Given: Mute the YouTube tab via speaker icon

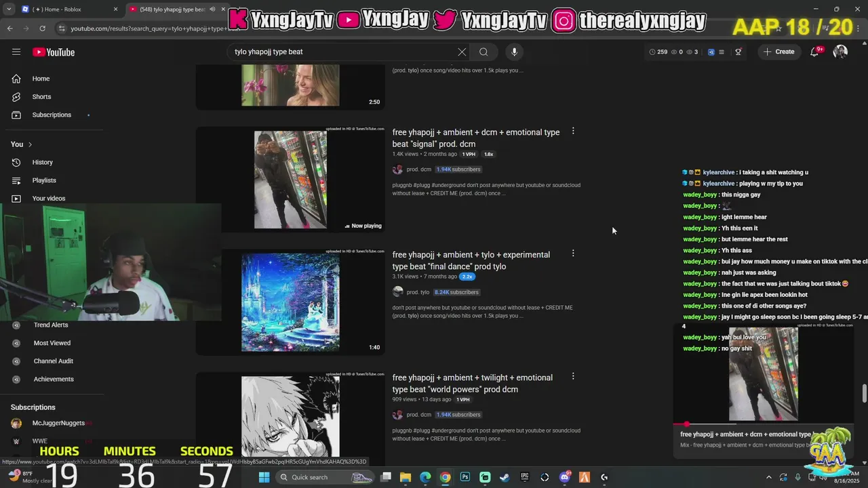Looking at the screenshot, I should click(212, 9).
